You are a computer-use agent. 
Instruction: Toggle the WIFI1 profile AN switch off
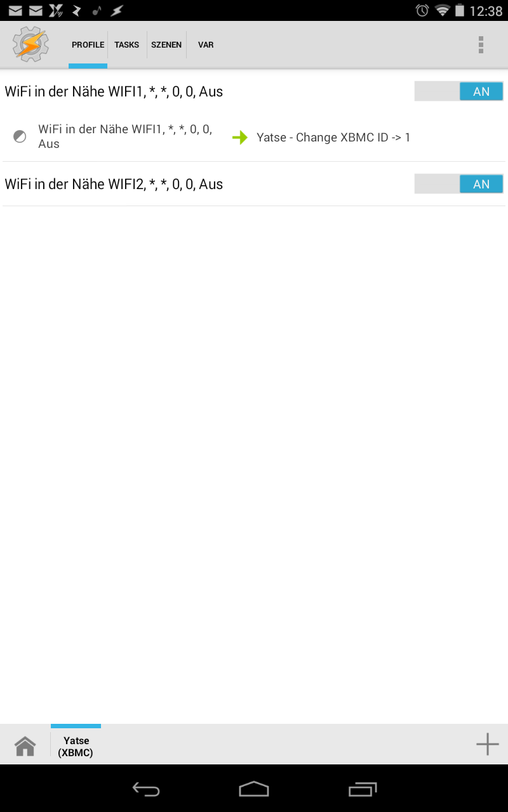coord(458,91)
